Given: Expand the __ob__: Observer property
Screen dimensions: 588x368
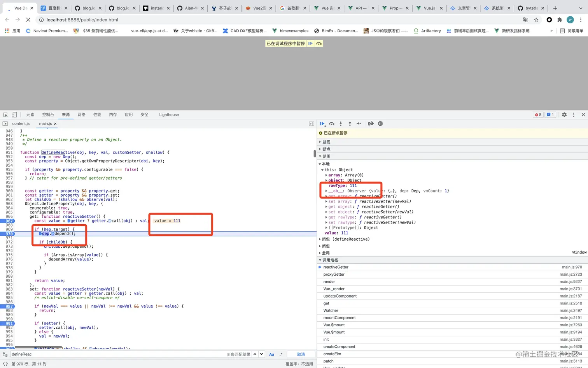Looking at the screenshot, I should click(x=326, y=191).
